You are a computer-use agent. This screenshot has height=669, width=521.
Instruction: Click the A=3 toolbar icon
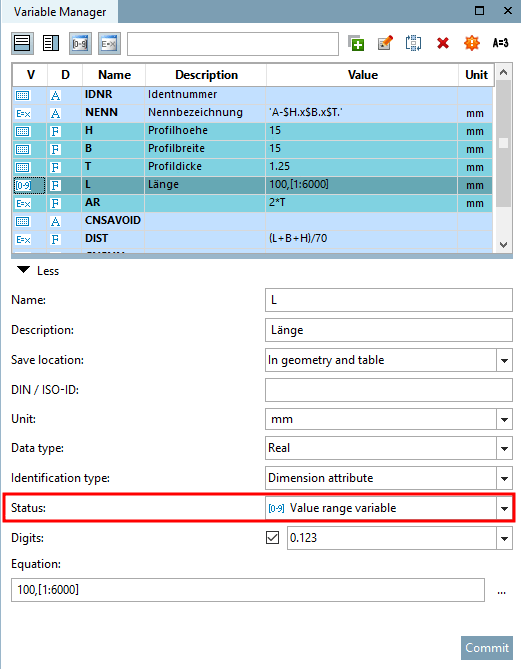click(501, 43)
